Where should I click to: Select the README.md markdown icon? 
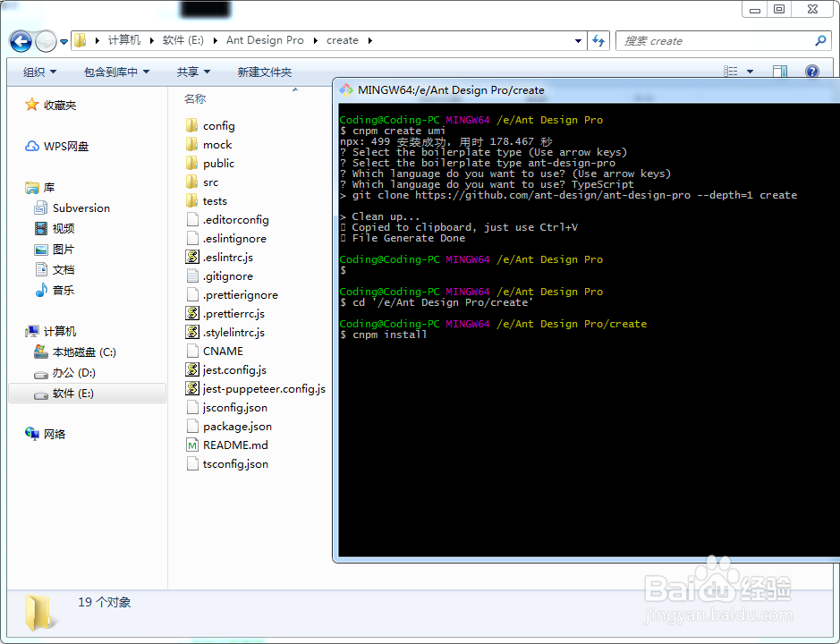pyautogui.click(x=192, y=445)
